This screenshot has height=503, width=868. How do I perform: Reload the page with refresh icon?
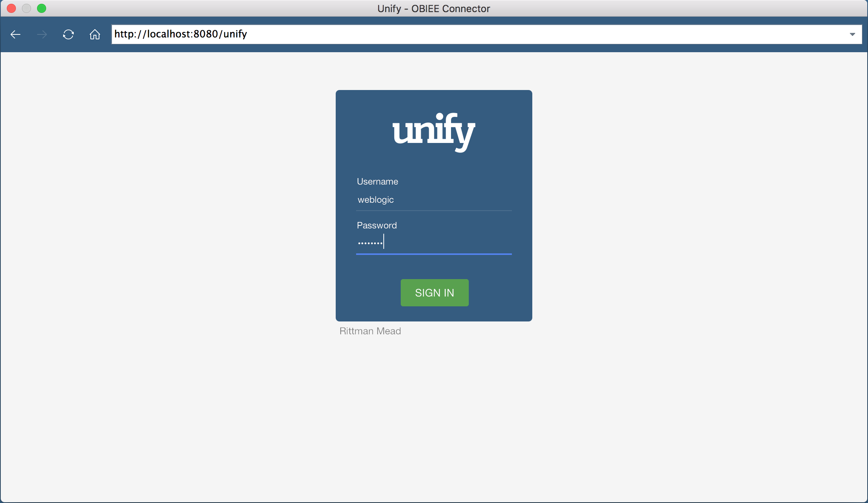pyautogui.click(x=68, y=34)
